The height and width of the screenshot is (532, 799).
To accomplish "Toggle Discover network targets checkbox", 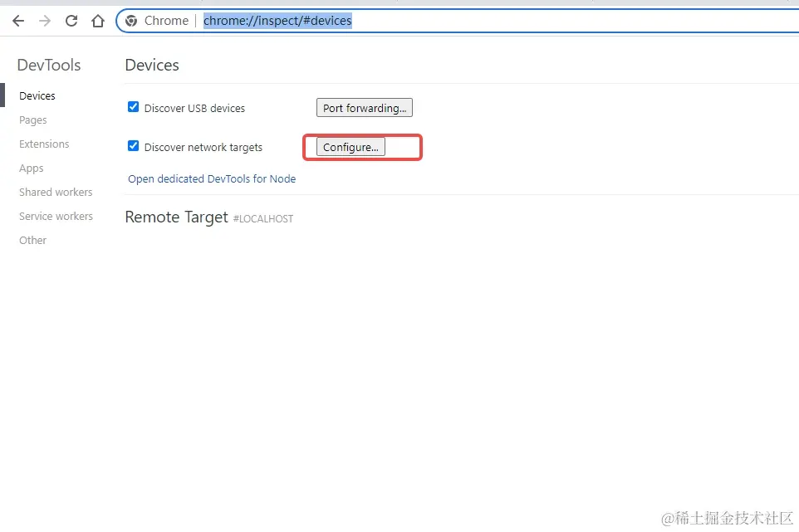I will (133, 146).
